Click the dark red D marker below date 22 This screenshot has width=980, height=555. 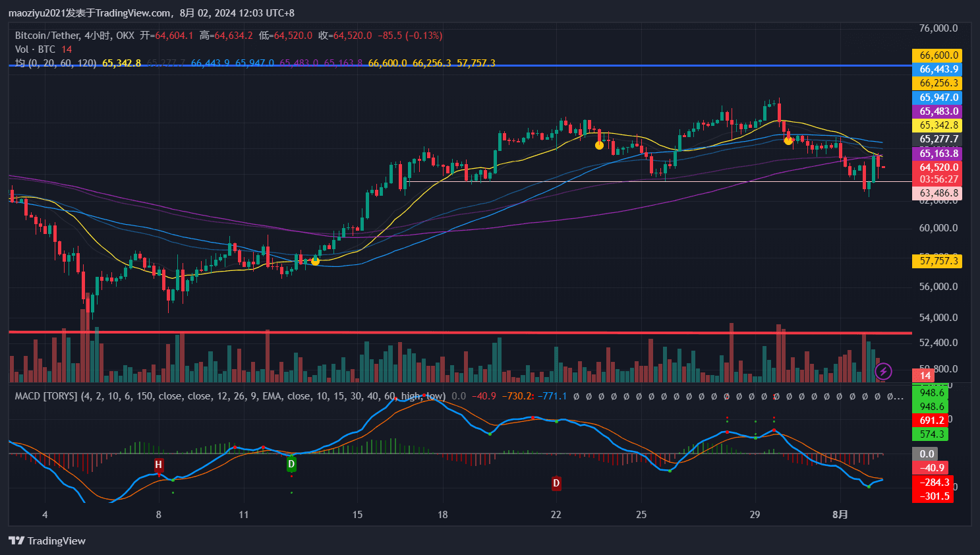(556, 483)
